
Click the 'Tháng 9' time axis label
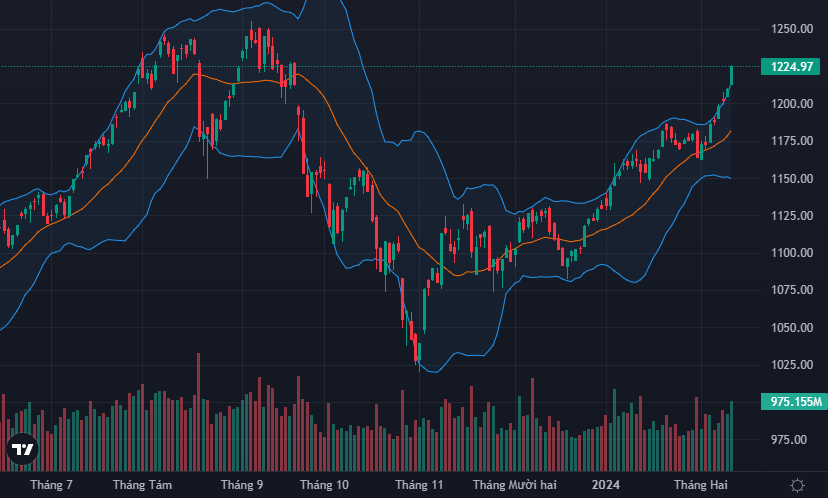click(x=242, y=485)
